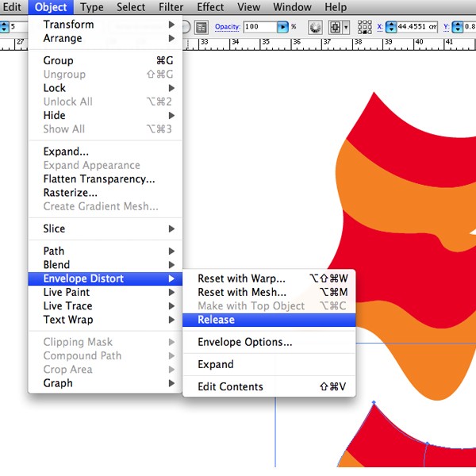The width and height of the screenshot is (476, 476).
Task: Expand the Live Paint submenu
Action: 105,292
